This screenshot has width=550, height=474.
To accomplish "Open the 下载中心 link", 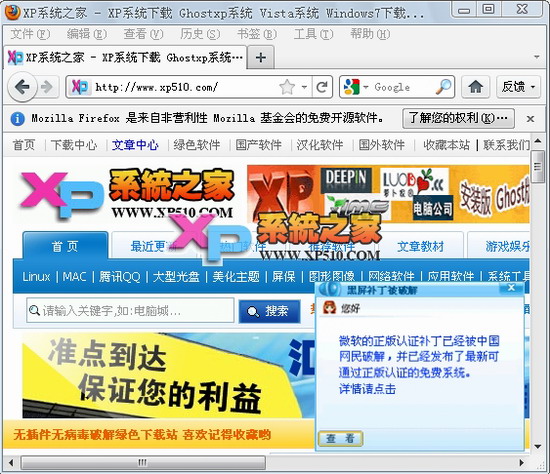I will pos(74,145).
